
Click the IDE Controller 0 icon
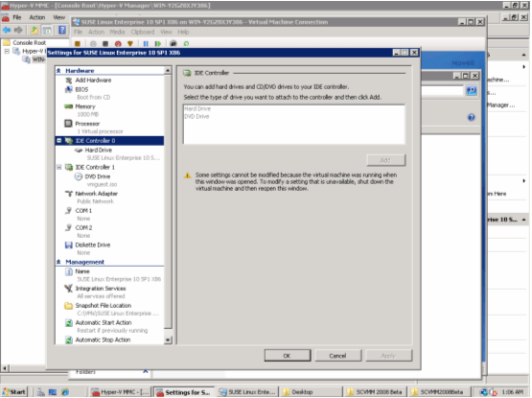(x=69, y=141)
